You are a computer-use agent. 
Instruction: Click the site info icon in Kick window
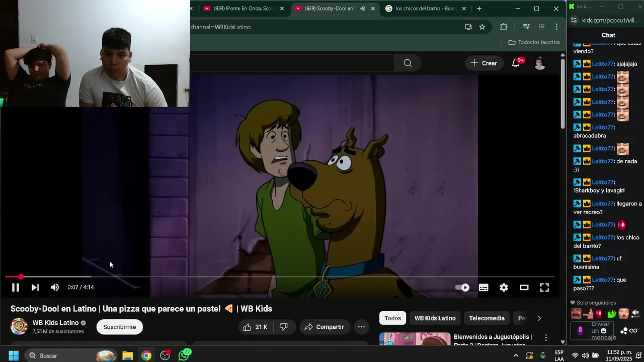574,21
